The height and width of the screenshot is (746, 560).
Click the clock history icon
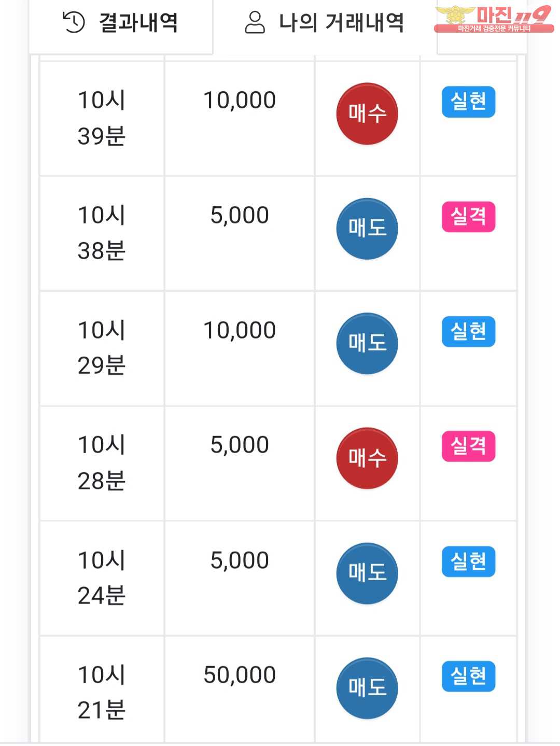(x=74, y=22)
